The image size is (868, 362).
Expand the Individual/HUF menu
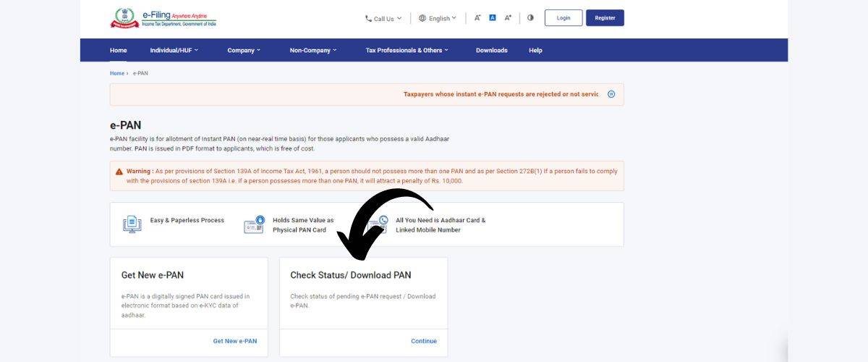[174, 51]
